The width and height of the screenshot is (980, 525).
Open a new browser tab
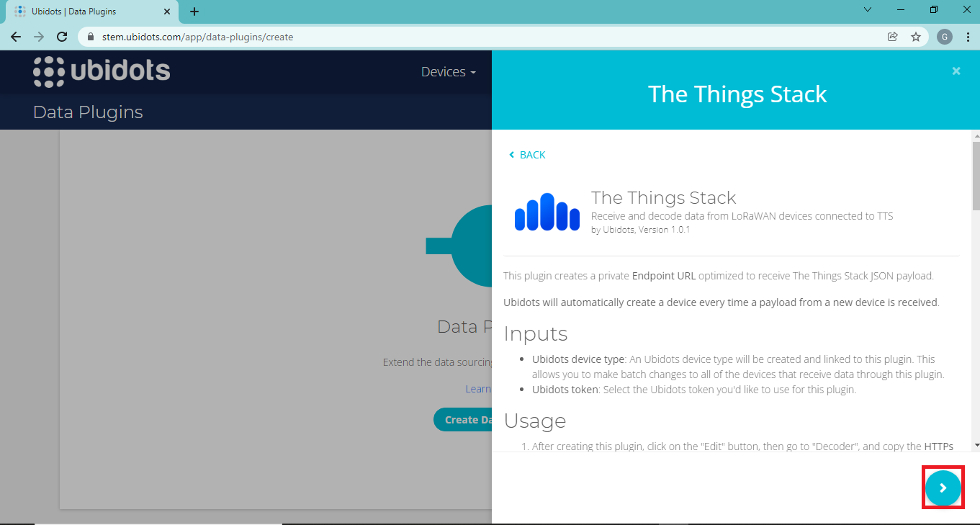[x=194, y=12]
